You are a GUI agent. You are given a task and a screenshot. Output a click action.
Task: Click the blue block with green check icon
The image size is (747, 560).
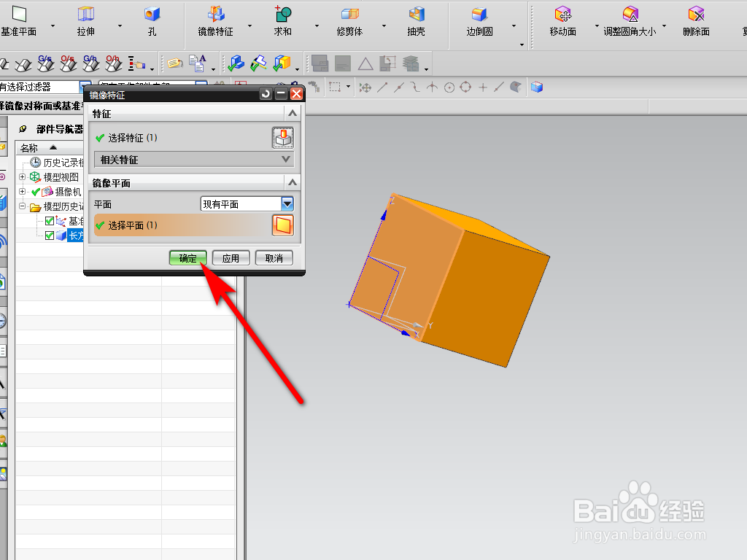(x=236, y=63)
